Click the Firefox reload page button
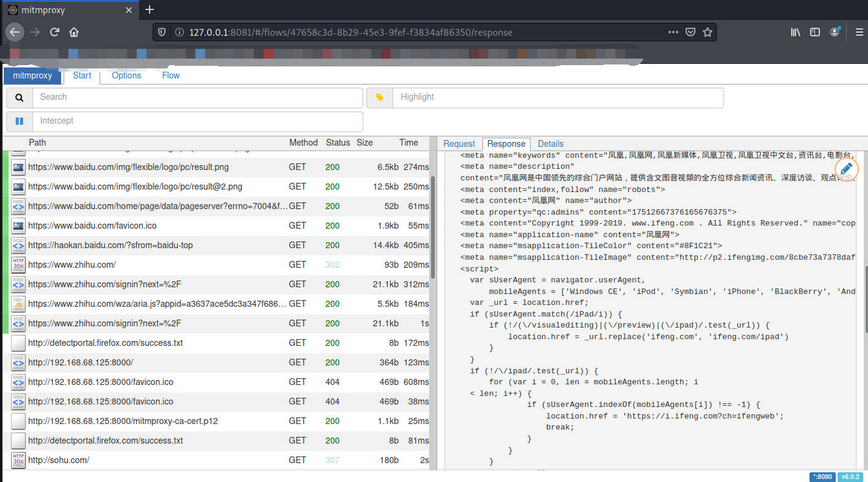The height and width of the screenshot is (482, 868). click(x=55, y=32)
